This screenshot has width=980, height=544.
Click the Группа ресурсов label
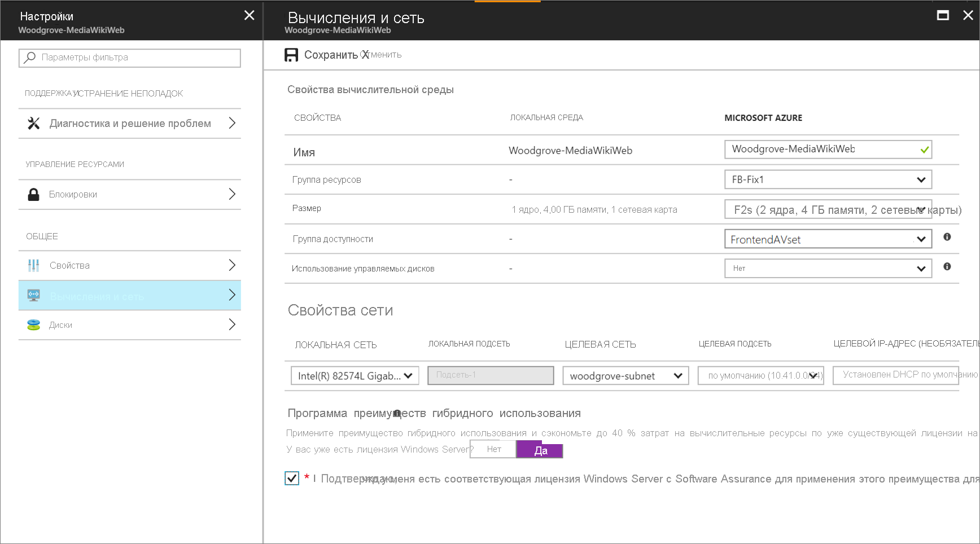click(x=327, y=180)
